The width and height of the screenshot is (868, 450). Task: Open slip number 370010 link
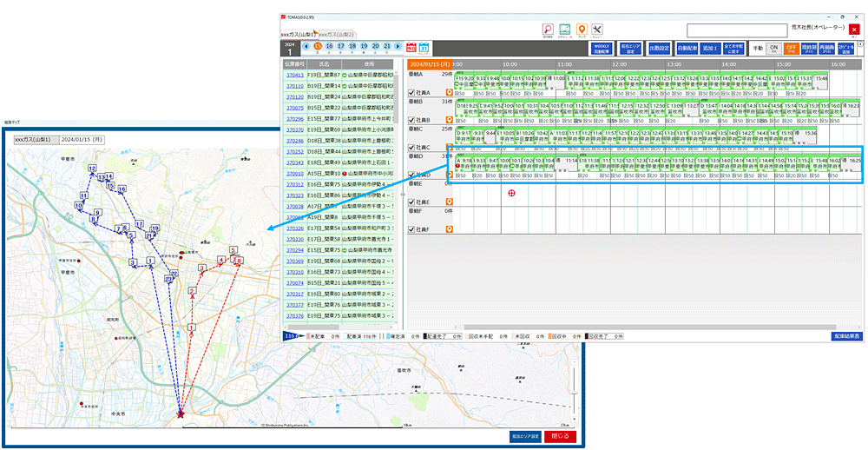294,174
